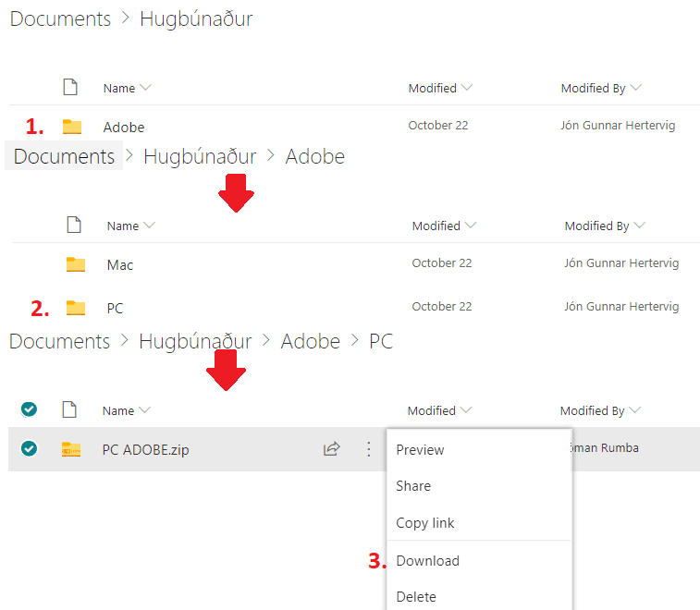Choose Download from the context menu
The height and width of the screenshot is (610, 700).
coord(427,560)
